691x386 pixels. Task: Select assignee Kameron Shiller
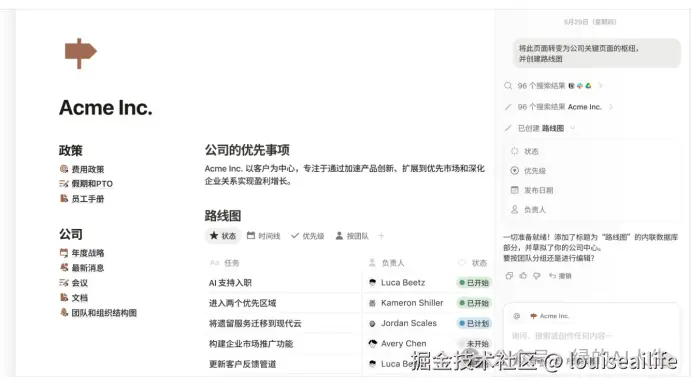click(x=406, y=303)
